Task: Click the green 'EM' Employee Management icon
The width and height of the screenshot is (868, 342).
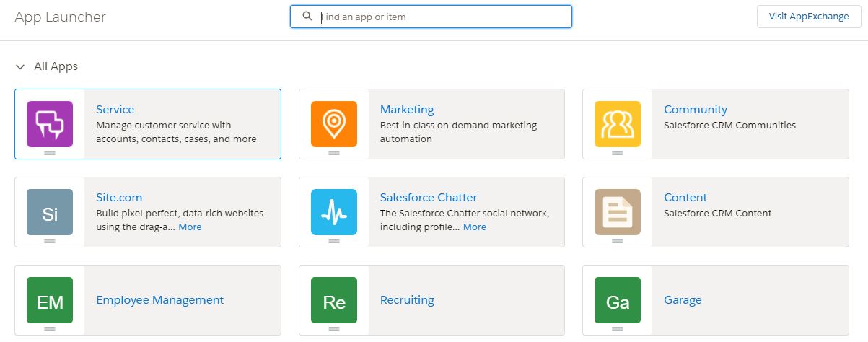Action: (x=50, y=300)
